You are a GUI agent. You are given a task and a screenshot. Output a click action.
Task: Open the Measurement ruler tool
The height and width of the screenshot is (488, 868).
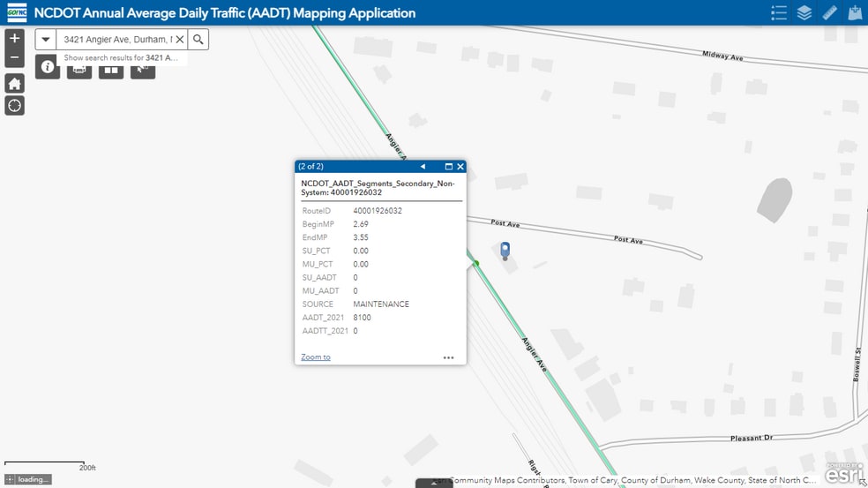(x=830, y=12)
